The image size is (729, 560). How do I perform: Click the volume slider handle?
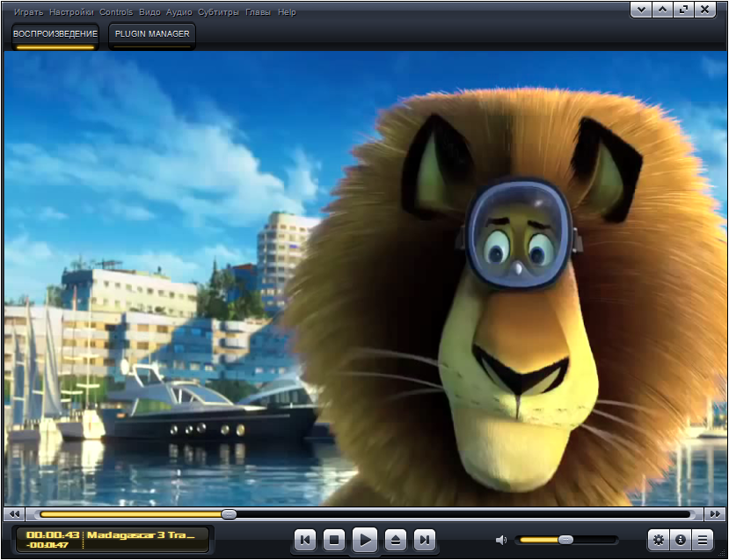point(565,540)
